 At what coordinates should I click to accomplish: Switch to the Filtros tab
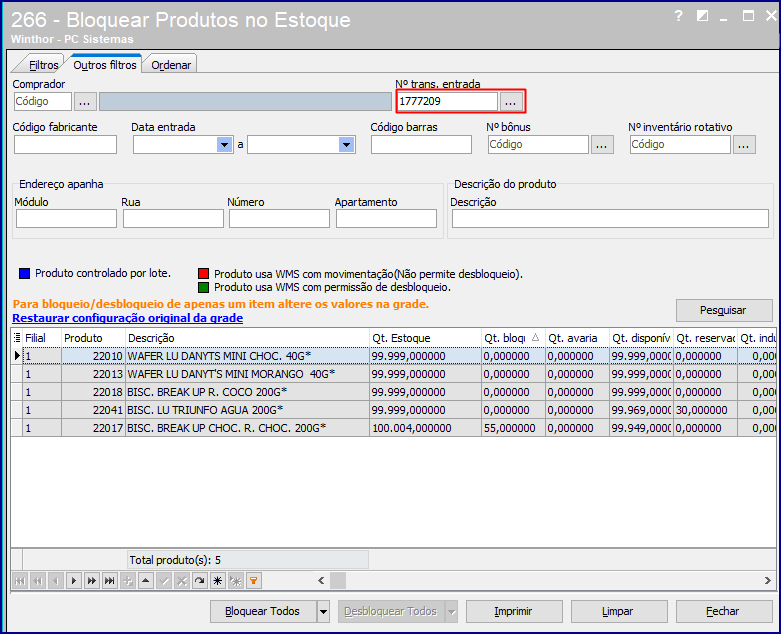(43, 65)
